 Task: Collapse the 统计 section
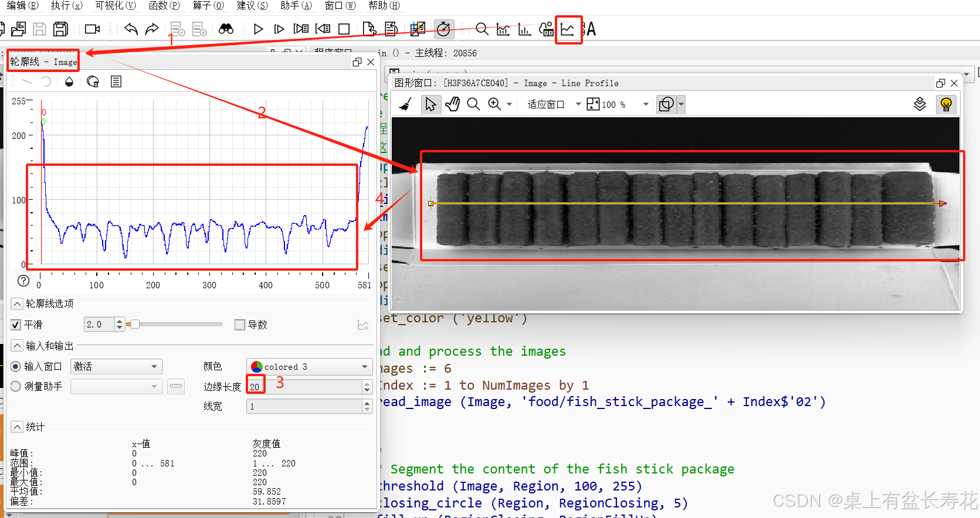point(17,427)
